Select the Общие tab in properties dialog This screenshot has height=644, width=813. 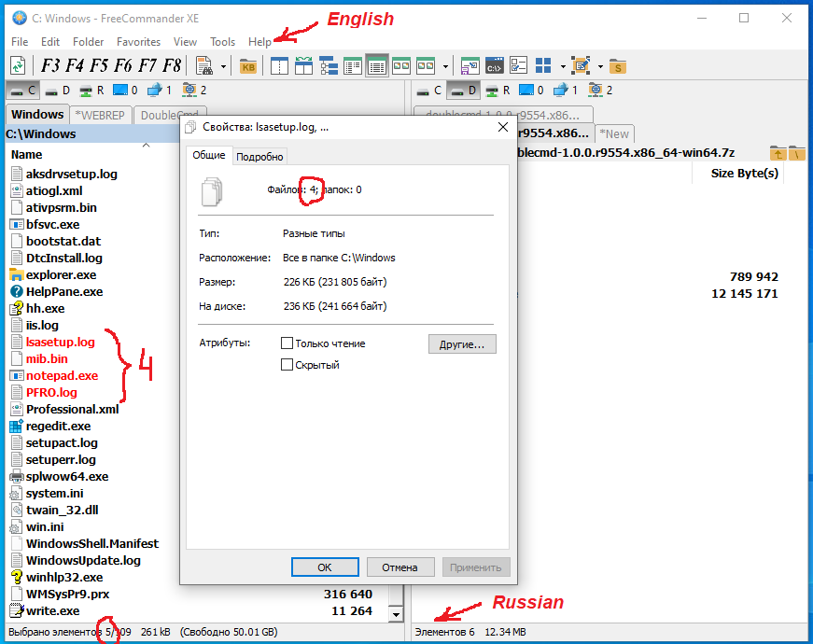point(209,155)
